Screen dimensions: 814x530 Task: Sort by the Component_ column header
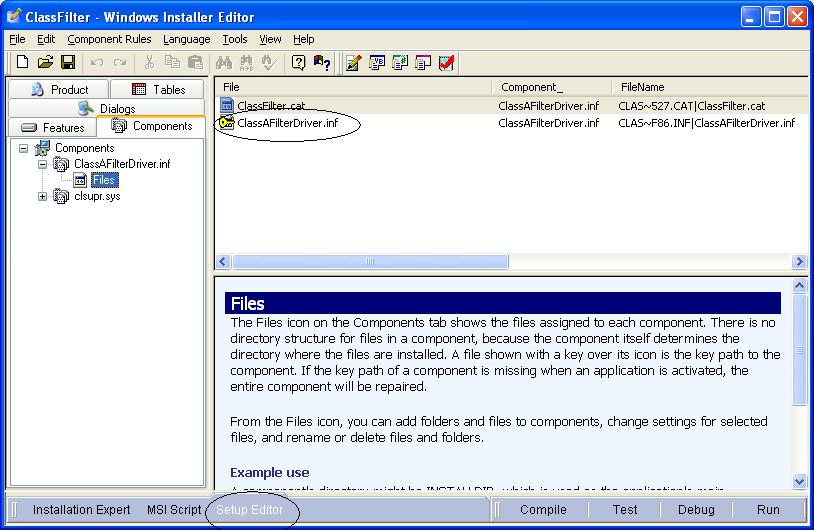[551, 87]
